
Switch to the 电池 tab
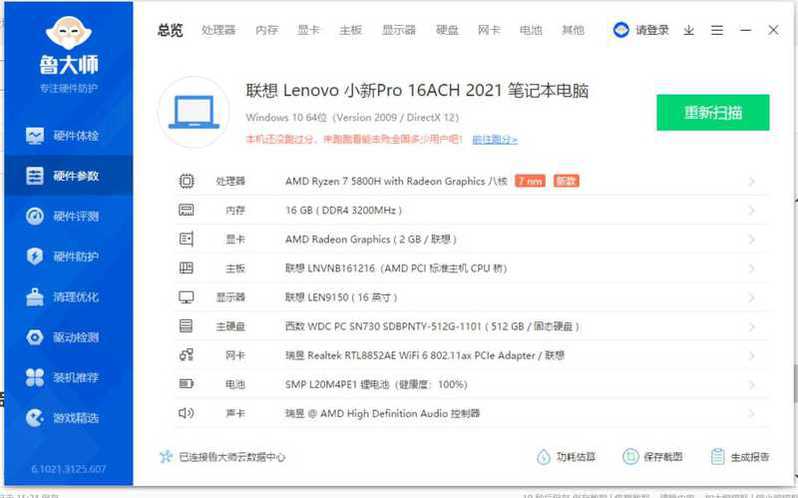click(531, 31)
